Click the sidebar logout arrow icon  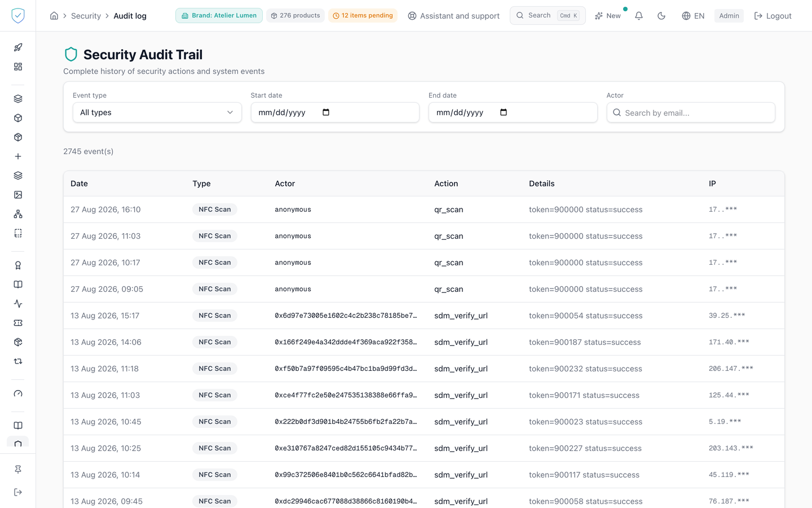18,492
